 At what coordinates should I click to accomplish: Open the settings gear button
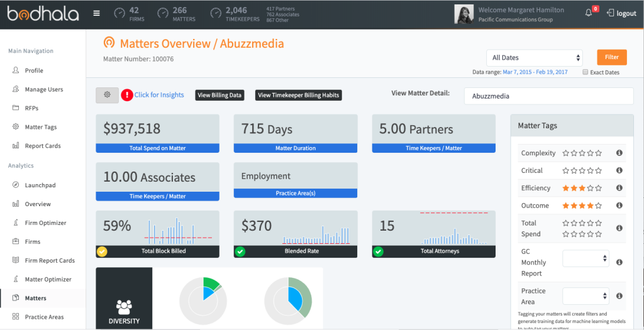[107, 95]
